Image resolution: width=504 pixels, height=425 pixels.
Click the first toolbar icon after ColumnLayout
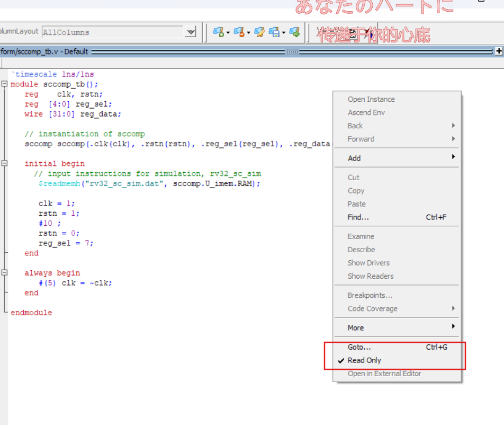click(x=218, y=32)
